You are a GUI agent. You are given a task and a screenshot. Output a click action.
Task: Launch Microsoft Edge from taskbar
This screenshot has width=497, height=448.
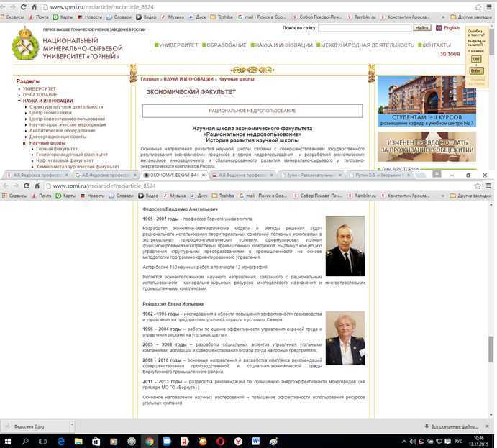(61, 442)
